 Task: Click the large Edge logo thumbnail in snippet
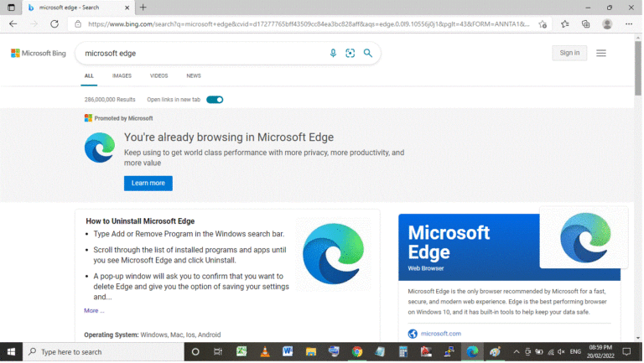pyautogui.click(x=333, y=254)
